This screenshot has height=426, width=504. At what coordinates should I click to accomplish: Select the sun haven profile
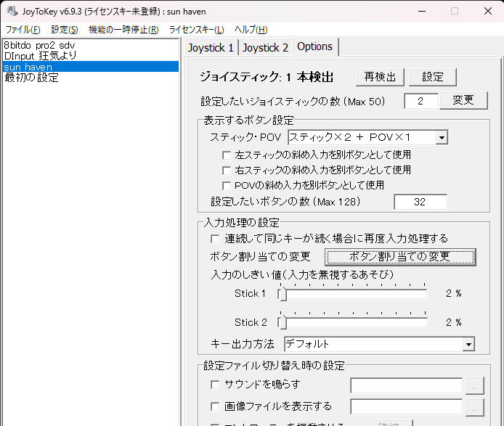pos(90,67)
